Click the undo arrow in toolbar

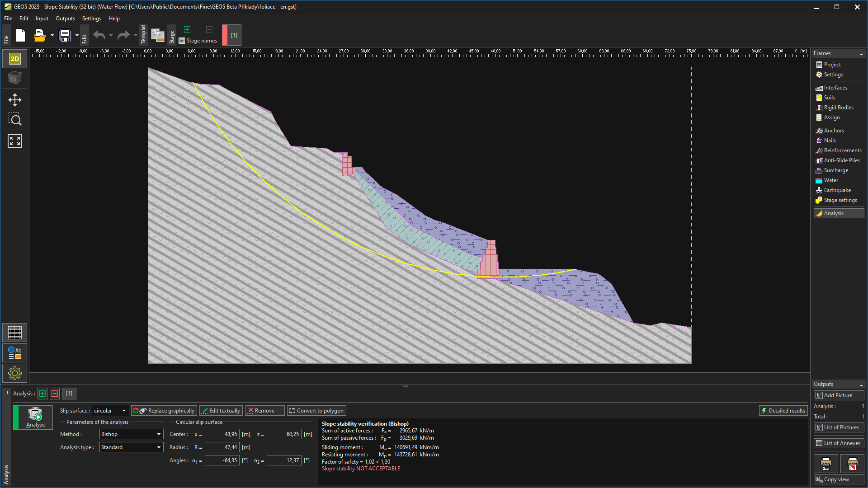click(x=99, y=35)
